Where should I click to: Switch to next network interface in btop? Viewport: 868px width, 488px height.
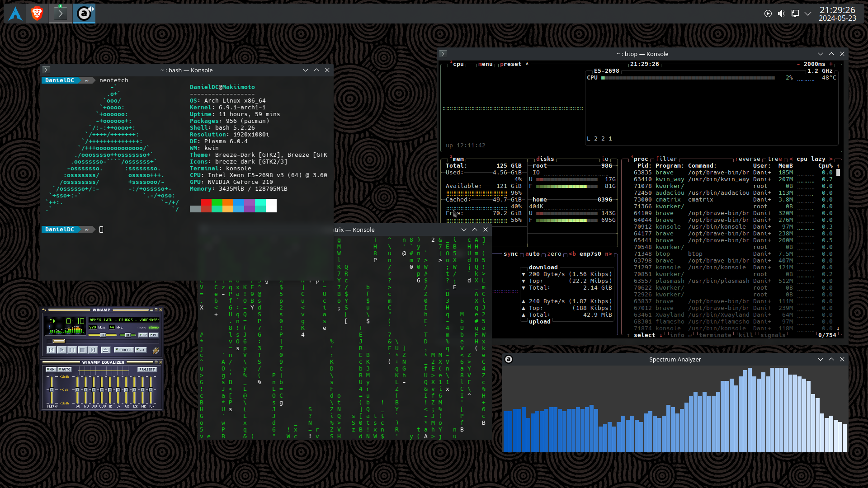[x=609, y=254]
